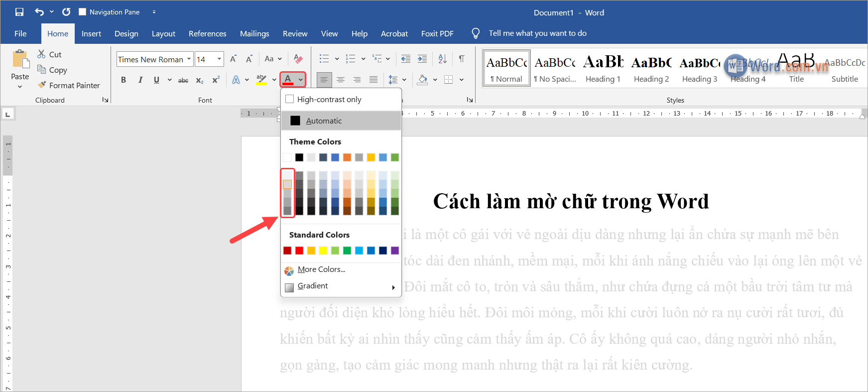Increase the paragraph indent

(422, 59)
